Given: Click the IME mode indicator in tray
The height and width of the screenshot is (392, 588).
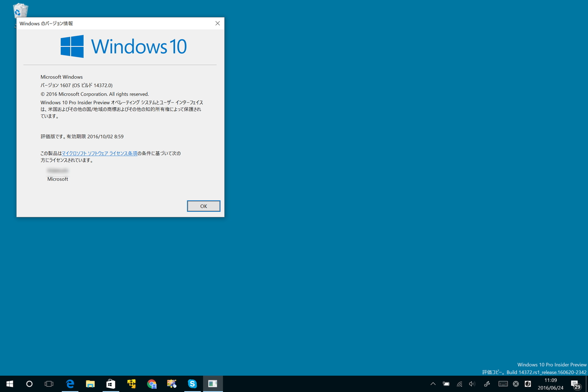Looking at the screenshot, I should (x=528, y=384).
